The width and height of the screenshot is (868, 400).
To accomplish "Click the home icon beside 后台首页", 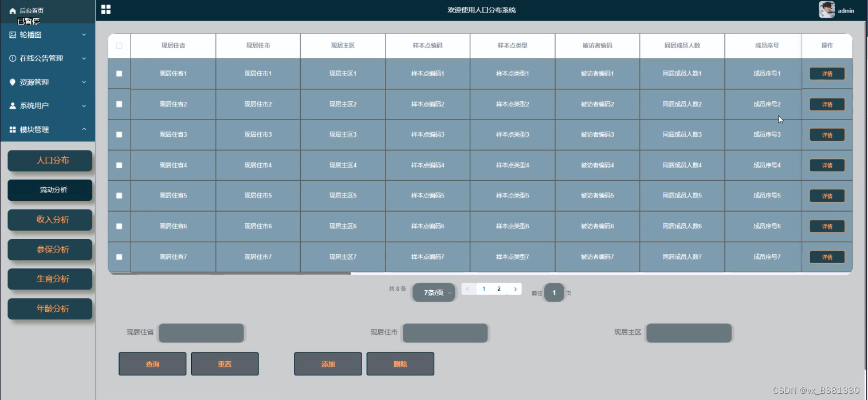I will [x=13, y=11].
